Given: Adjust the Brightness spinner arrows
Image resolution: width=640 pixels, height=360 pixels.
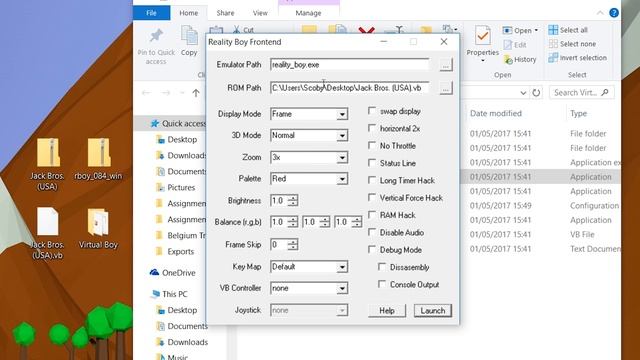Looking at the screenshot, I should coord(293,200).
